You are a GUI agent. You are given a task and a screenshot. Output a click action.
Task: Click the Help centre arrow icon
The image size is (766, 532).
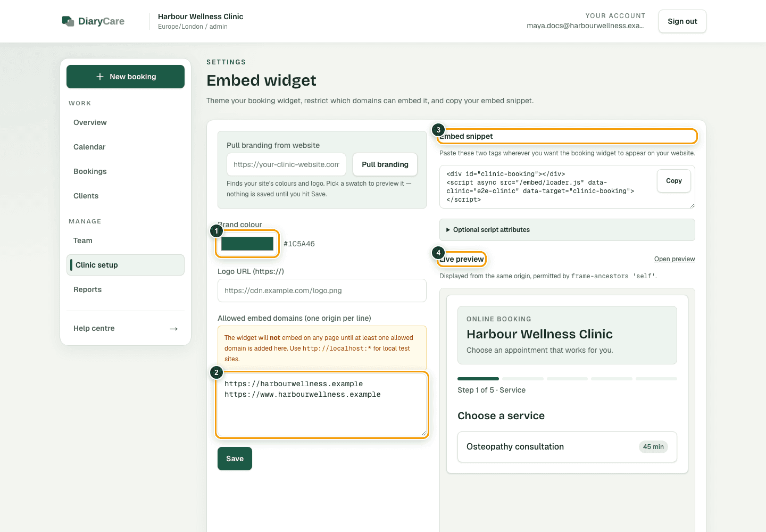point(173,329)
